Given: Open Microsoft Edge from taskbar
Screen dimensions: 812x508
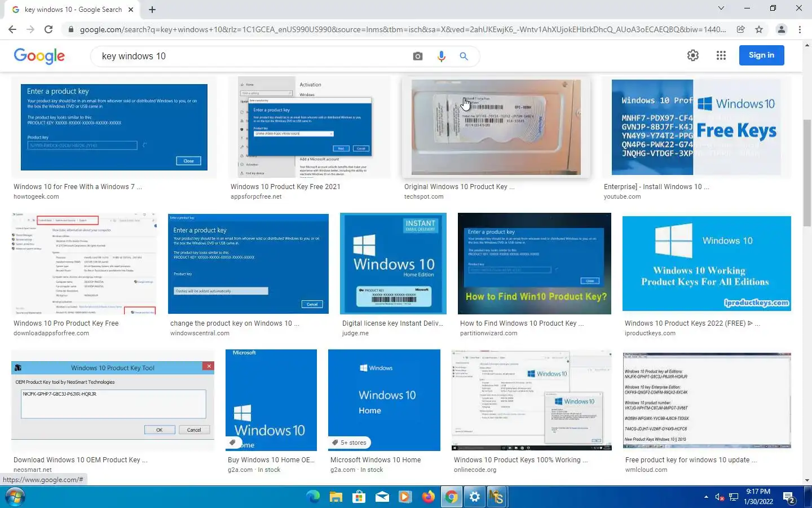Looking at the screenshot, I should 313,497.
